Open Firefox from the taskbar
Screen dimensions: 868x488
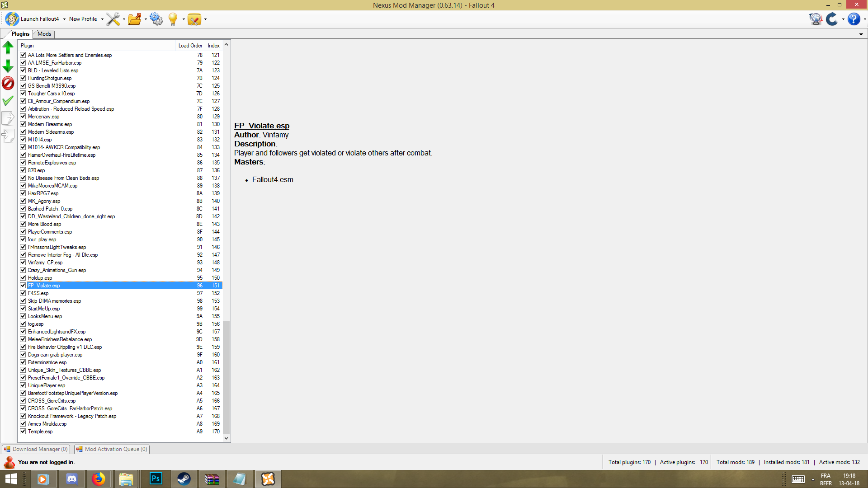point(99,479)
